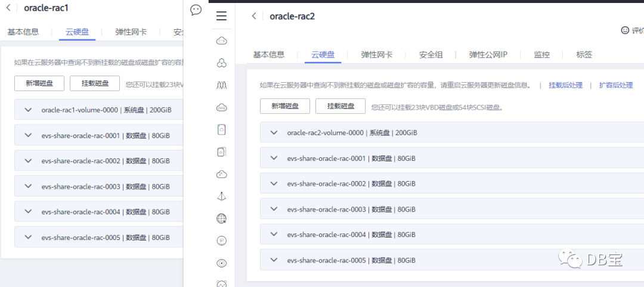This screenshot has width=644, height=287.
Task: Click 新增磁盘 button in oracle-rac1 window
Action: coord(39,83)
